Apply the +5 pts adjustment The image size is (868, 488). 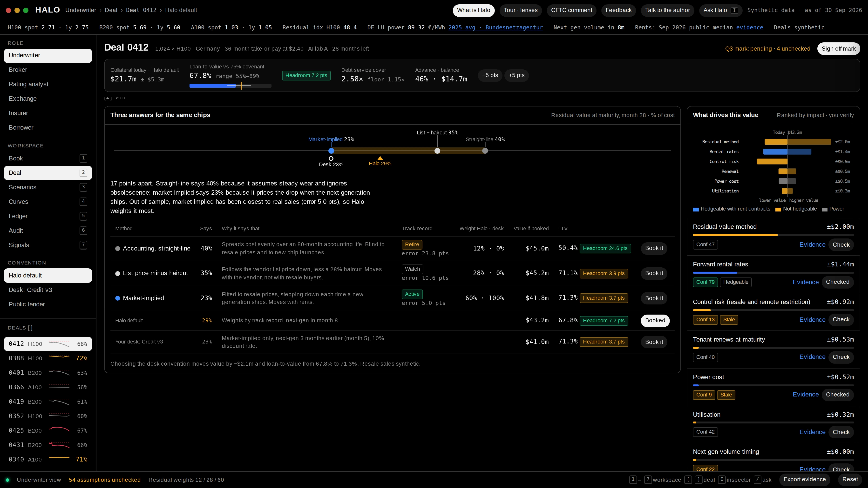click(516, 75)
